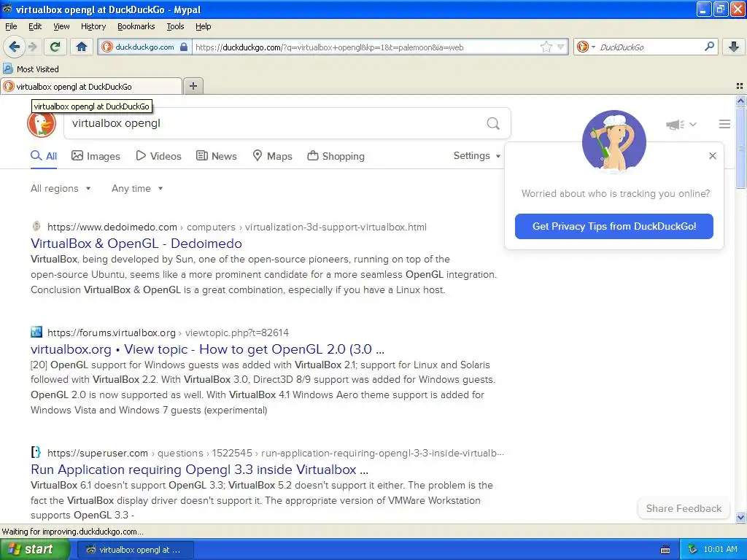Click the vertical scrollbar thumb
The height and width of the screenshot is (560, 747).
click(x=740, y=147)
